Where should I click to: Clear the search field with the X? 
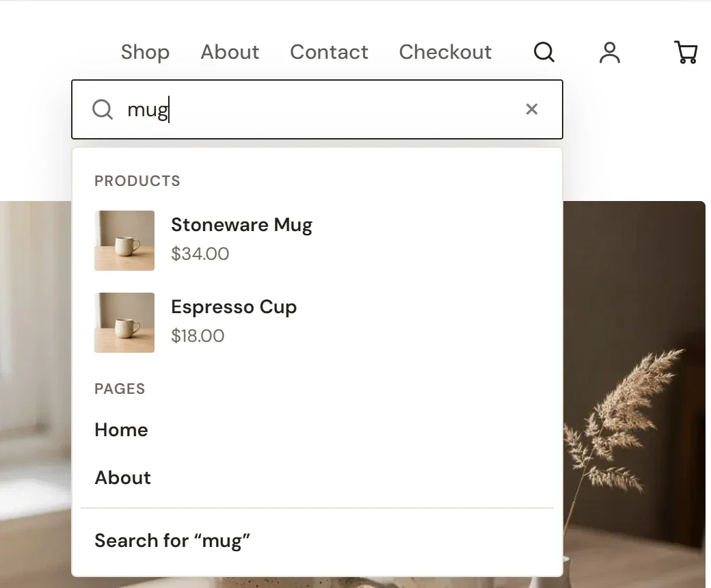(x=531, y=109)
